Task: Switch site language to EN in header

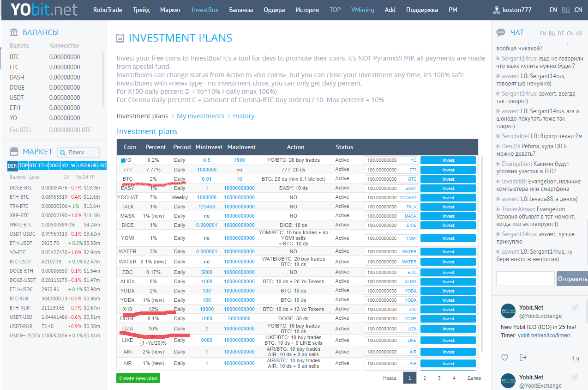Action: coord(553,10)
